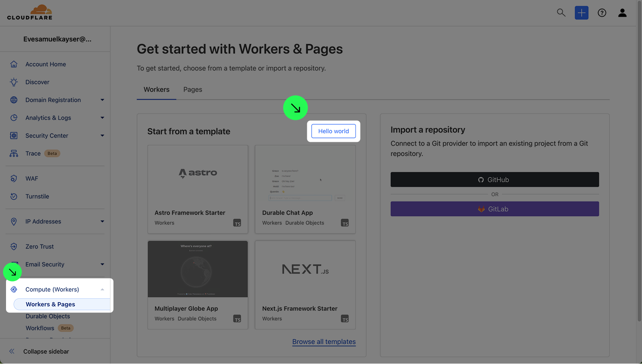This screenshot has width=642, height=364.
Task: Click Collapse sidebar label
Action: coord(46,352)
